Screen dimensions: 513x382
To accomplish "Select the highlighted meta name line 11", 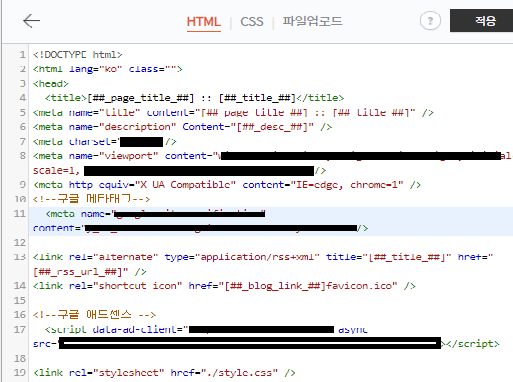I will coord(155,214).
